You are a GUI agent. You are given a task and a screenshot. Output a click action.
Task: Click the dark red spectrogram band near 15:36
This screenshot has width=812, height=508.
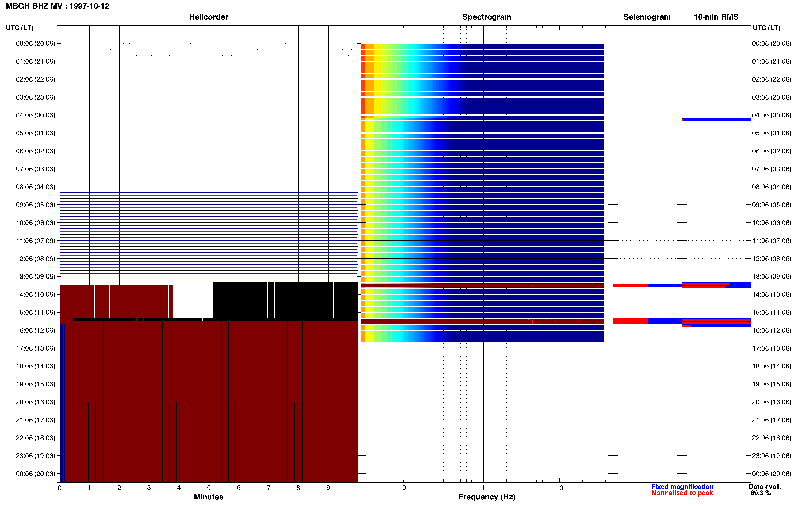point(482,321)
